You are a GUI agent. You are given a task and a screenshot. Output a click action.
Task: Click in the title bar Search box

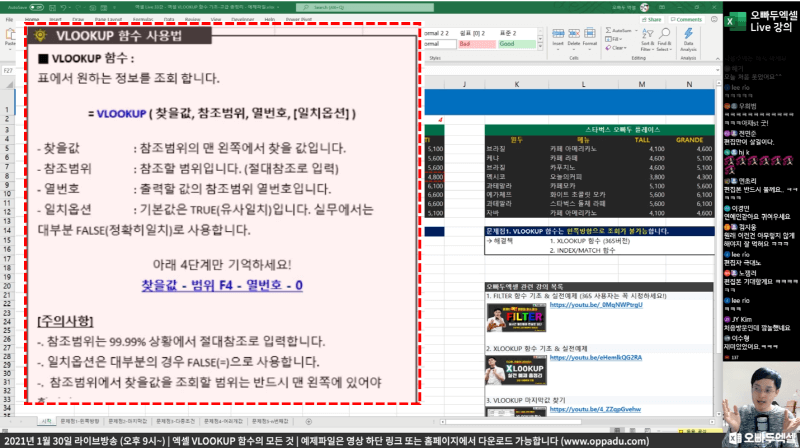tap(365, 7)
